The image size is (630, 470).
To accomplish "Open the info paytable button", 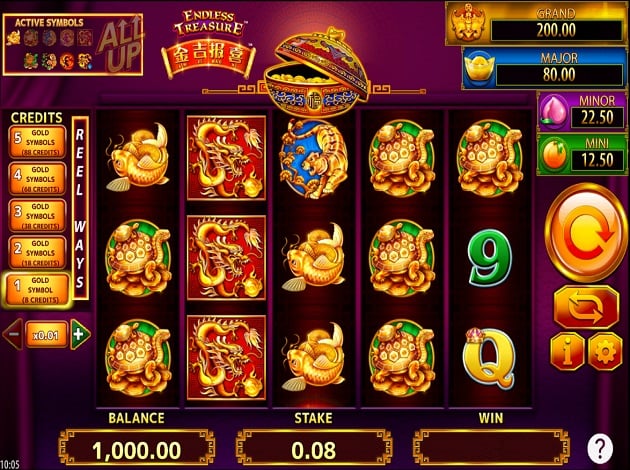I will [x=567, y=352].
